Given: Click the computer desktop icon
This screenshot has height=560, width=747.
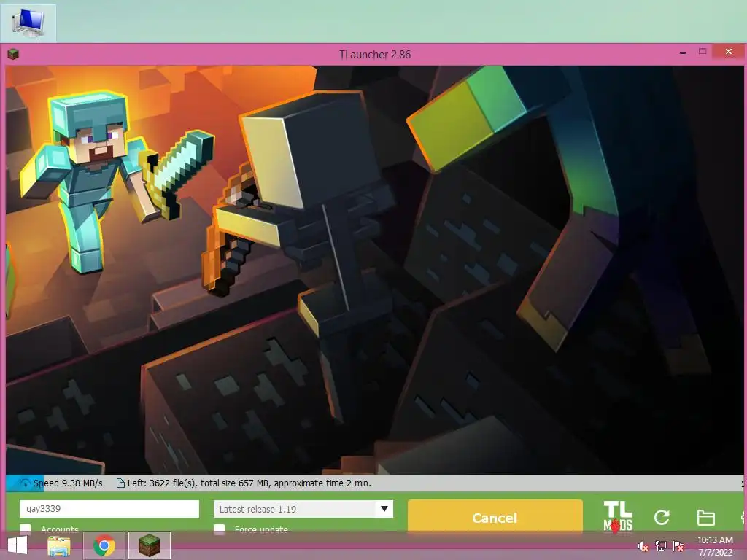Looking at the screenshot, I should (x=28, y=23).
